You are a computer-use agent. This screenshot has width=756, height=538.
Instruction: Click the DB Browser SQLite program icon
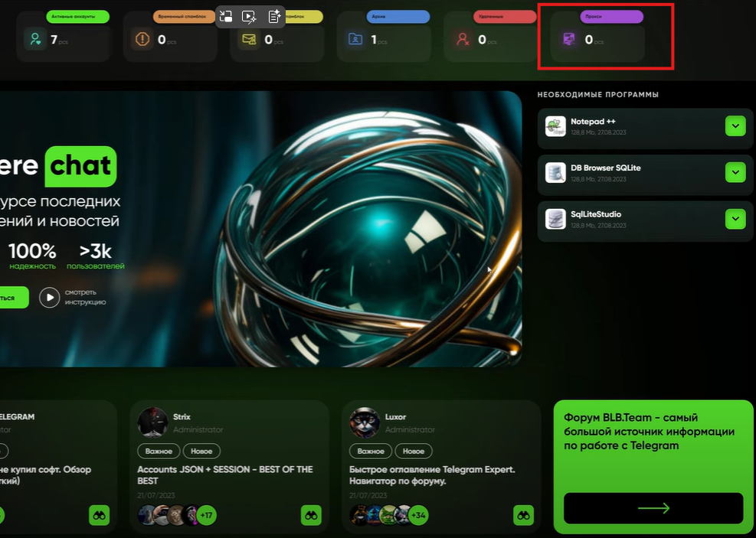(x=555, y=172)
